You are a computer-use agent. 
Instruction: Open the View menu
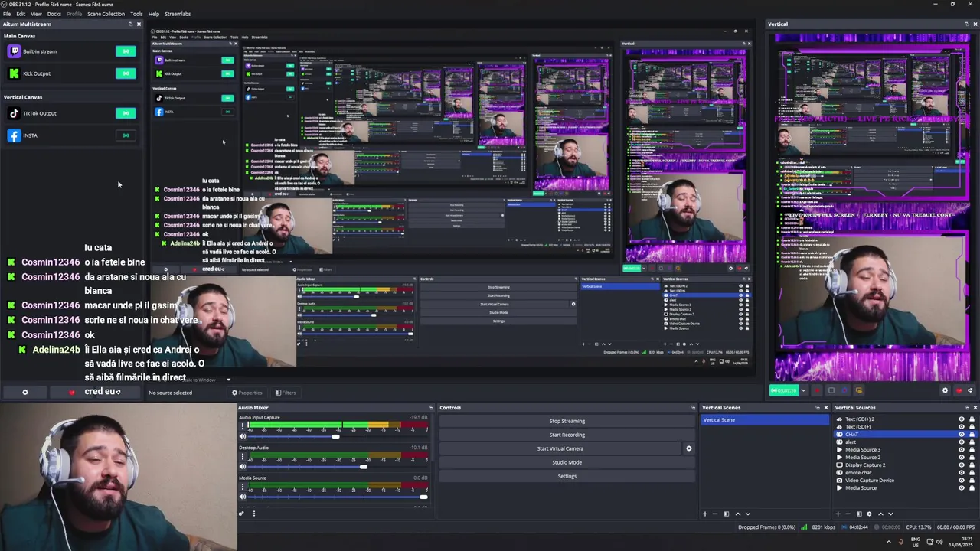click(36, 14)
